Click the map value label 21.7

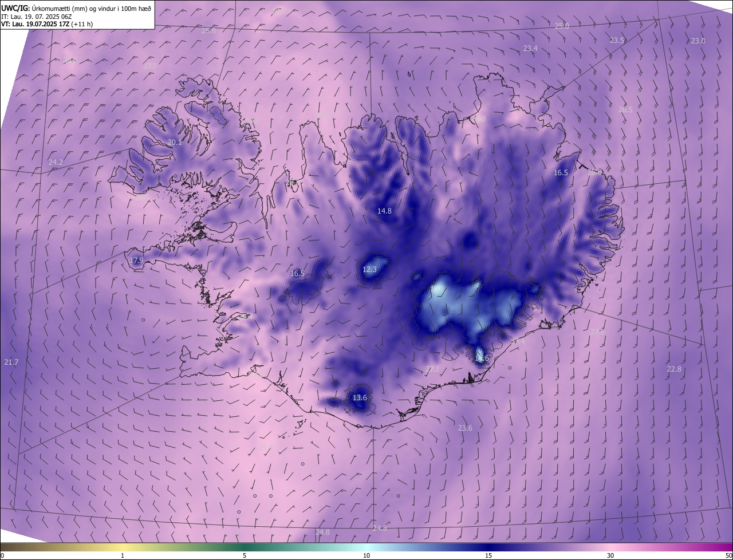coord(11,362)
